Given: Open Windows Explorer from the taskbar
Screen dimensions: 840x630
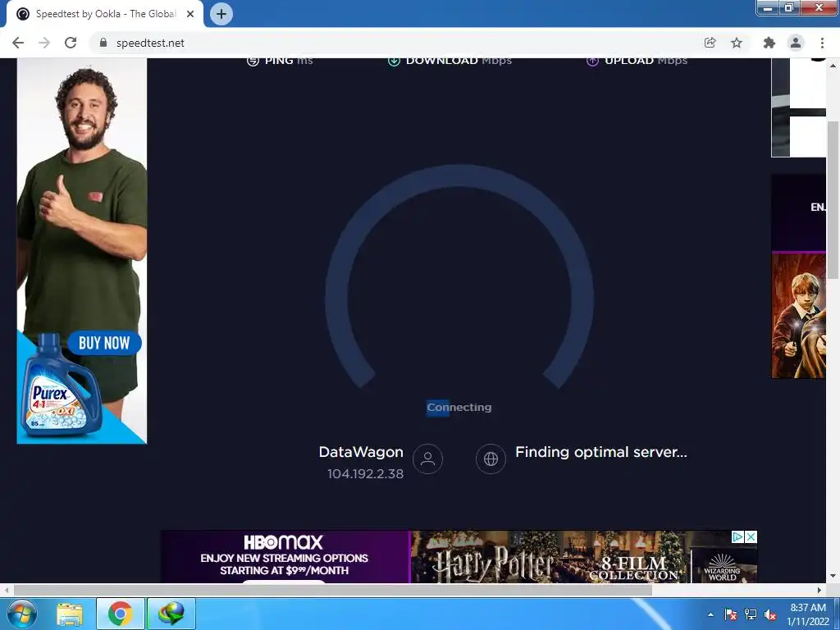Looking at the screenshot, I should point(71,614).
